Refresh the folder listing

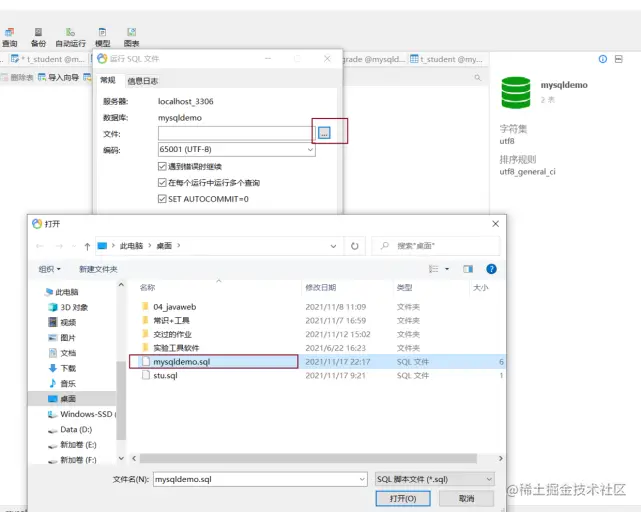coord(354,246)
